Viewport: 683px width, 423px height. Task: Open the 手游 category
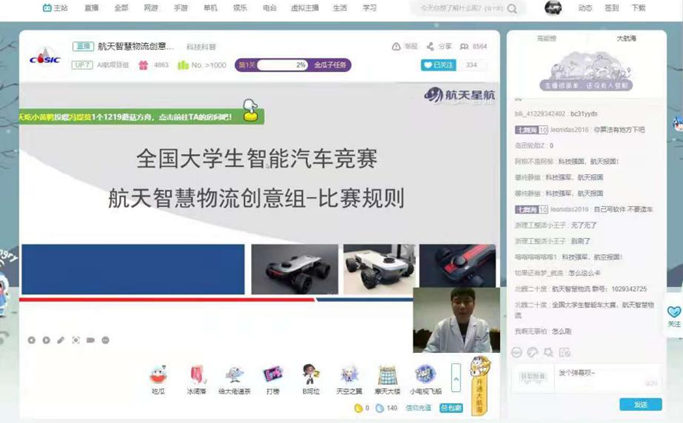tap(180, 8)
